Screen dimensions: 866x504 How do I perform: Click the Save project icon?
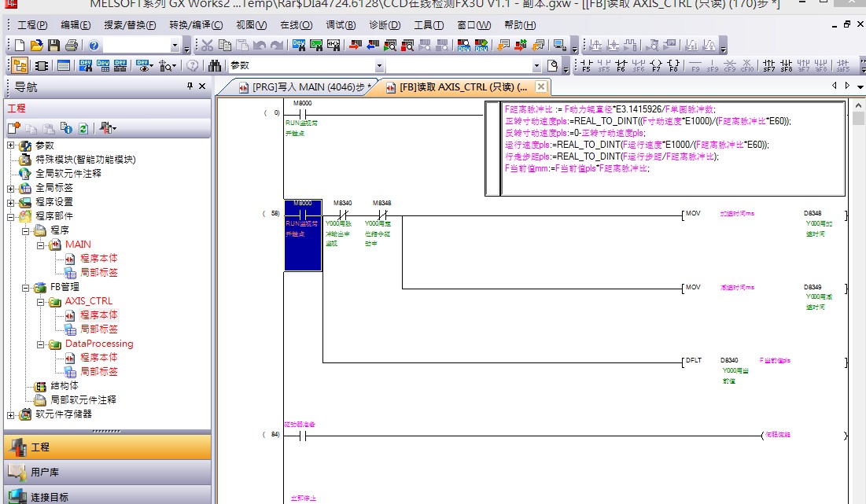point(53,46)
